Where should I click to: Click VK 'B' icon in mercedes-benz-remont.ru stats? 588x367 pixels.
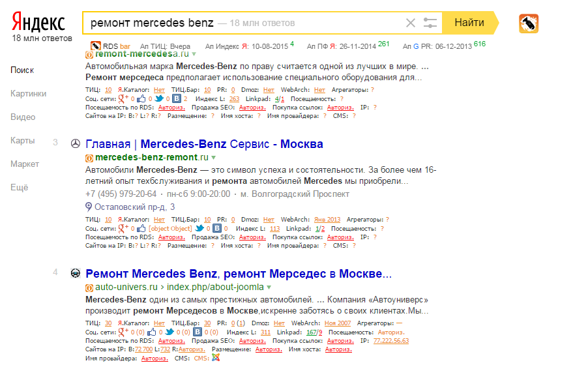coord(217,228)
